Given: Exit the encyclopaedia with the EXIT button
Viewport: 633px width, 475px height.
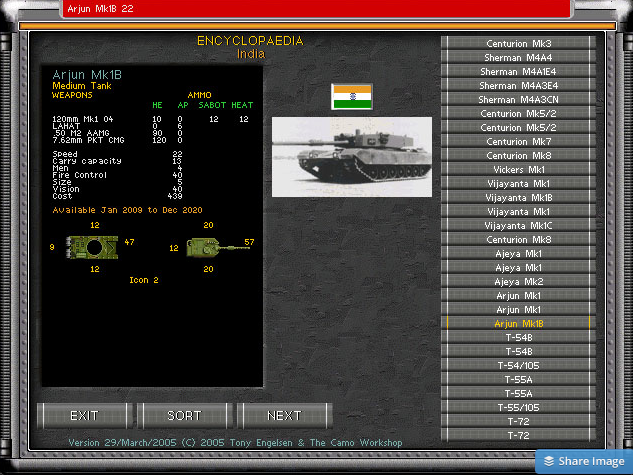Looking at the screenshot, I should tap(84, 416).
